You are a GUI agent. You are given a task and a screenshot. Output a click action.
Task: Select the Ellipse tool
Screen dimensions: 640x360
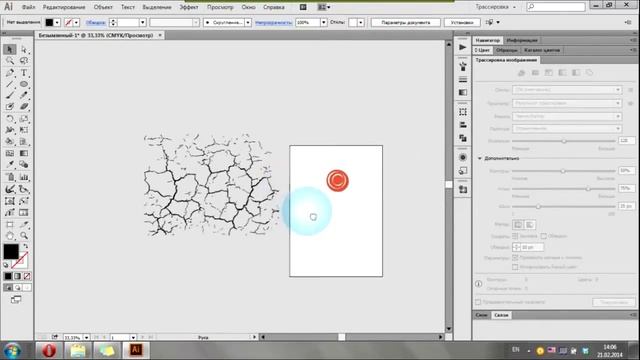(24, 84)
